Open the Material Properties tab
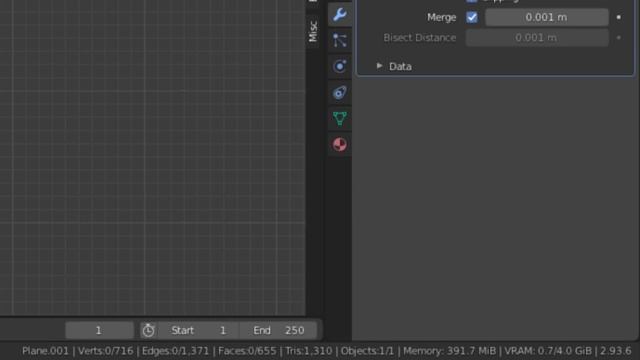 340,144
